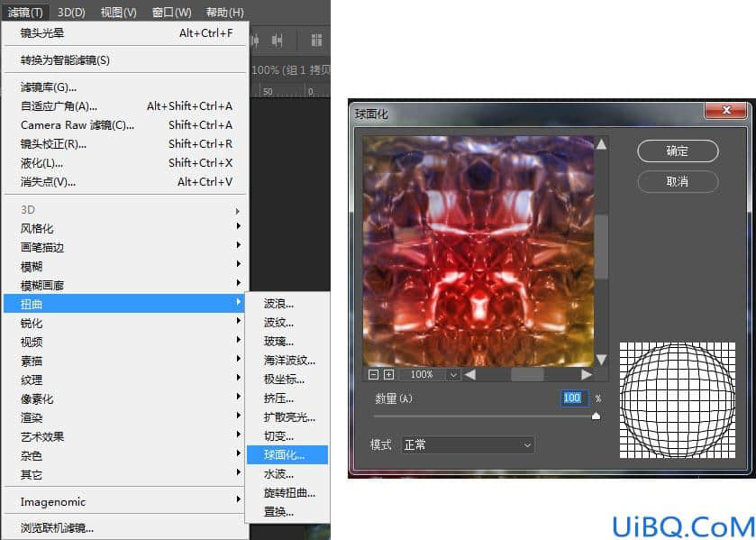Click the 数量 amount input field
Viewport: 756px width, 540px height.
pos(572,398)
